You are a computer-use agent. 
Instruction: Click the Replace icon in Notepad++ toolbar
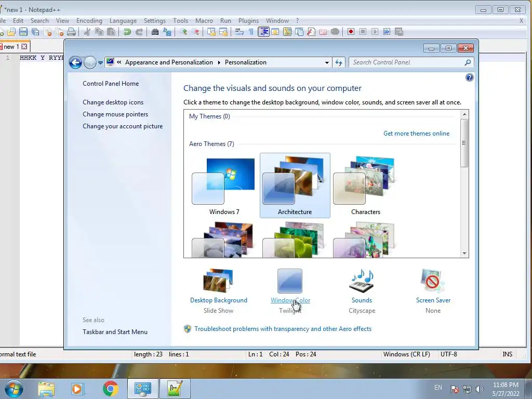(167, 32)
